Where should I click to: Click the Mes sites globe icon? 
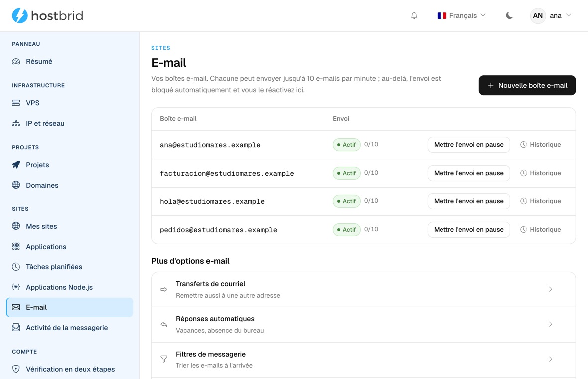coord(16,226)
